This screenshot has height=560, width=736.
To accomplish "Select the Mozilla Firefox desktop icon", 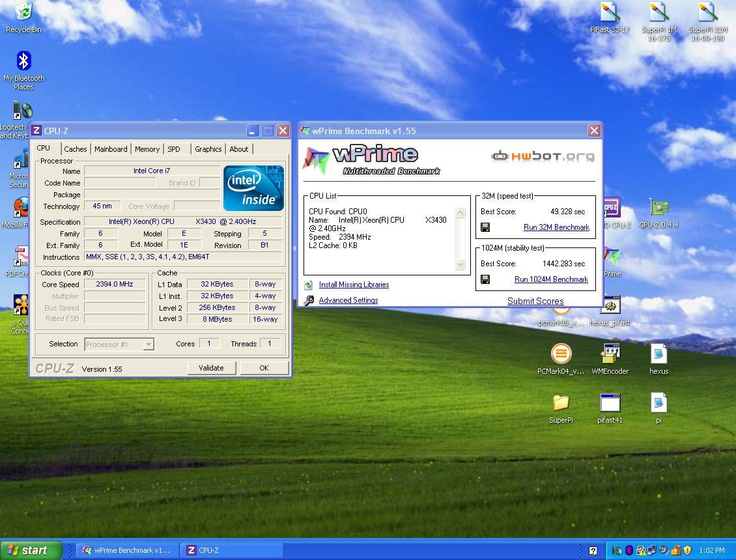I will click(15, 213).
